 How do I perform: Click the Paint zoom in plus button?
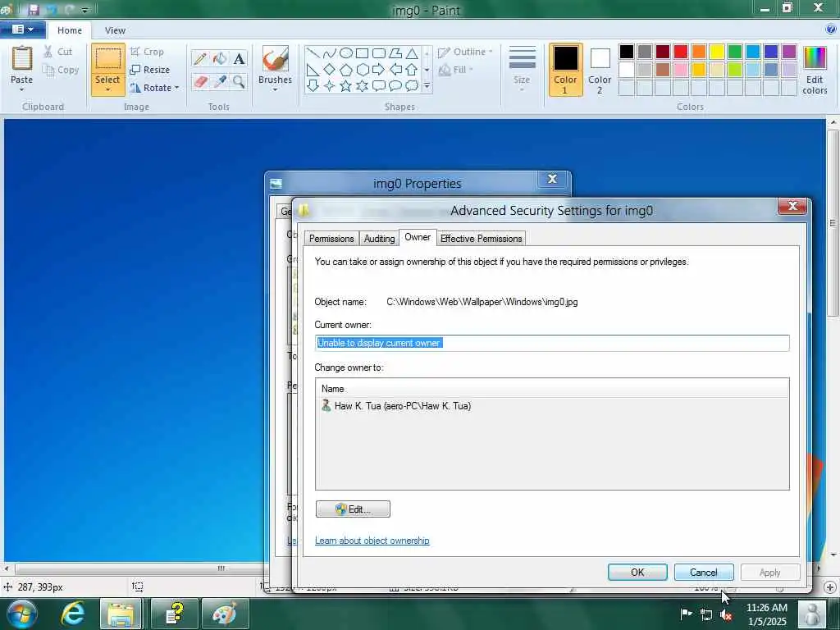(830, 587)
